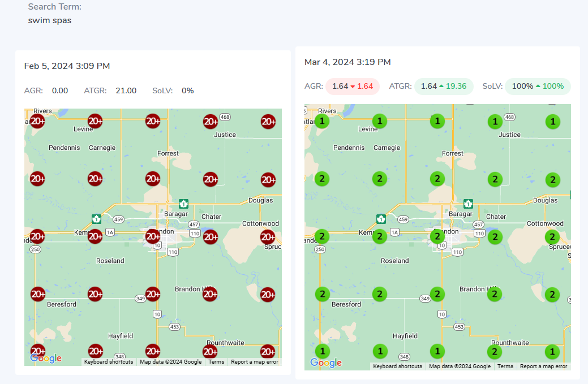
Task: Select the 20+ marker above Beresford on the Feb 5 map
Action: pos(38,294)
